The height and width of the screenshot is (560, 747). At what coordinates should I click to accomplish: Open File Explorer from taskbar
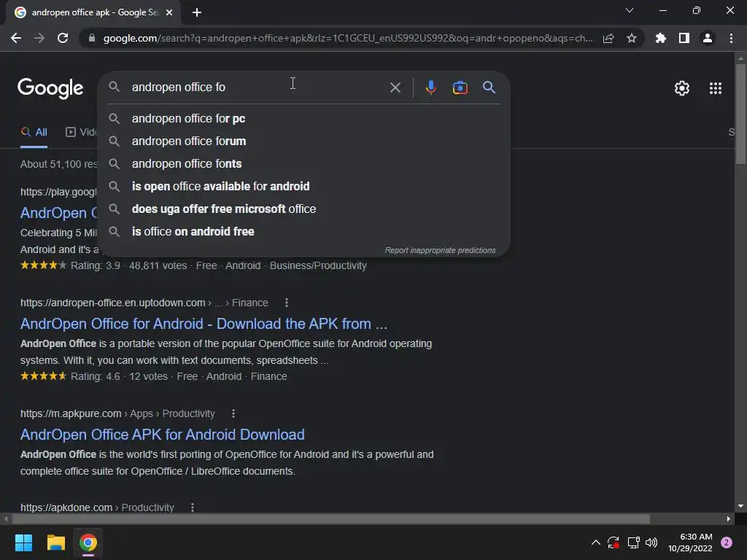pos(55,542)
